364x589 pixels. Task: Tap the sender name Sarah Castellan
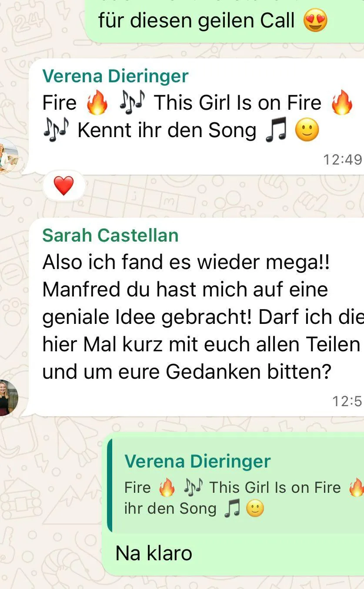point(110,236)
